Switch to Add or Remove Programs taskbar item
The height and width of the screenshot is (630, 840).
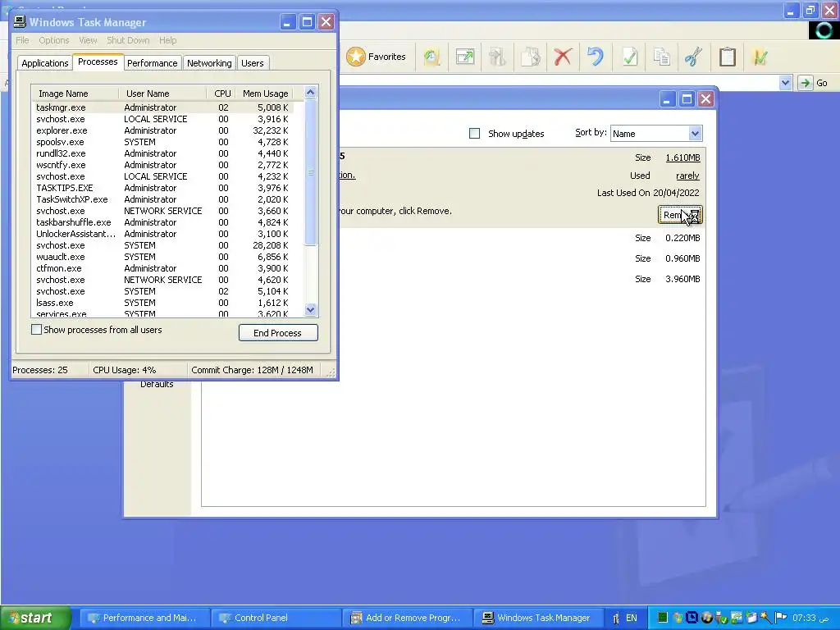[x=408, y=618]
